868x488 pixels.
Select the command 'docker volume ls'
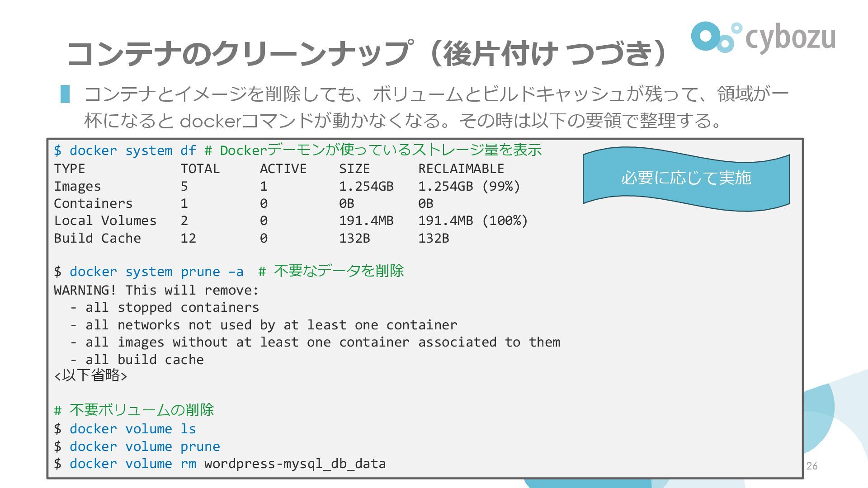133,429
